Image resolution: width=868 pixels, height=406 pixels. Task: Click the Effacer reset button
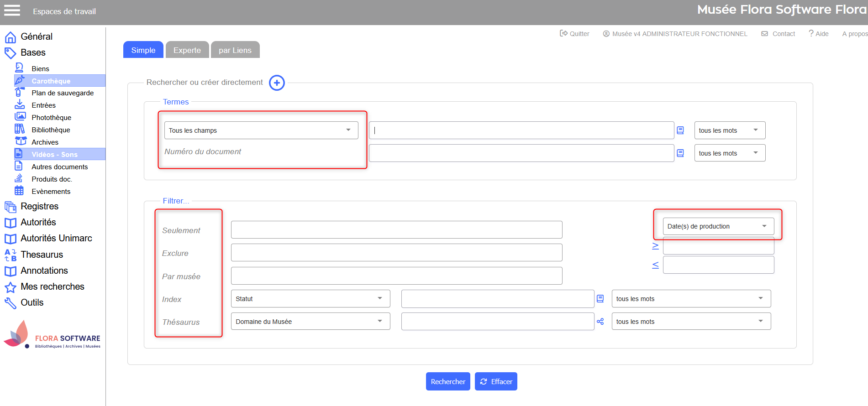click(x=496, y=382)
